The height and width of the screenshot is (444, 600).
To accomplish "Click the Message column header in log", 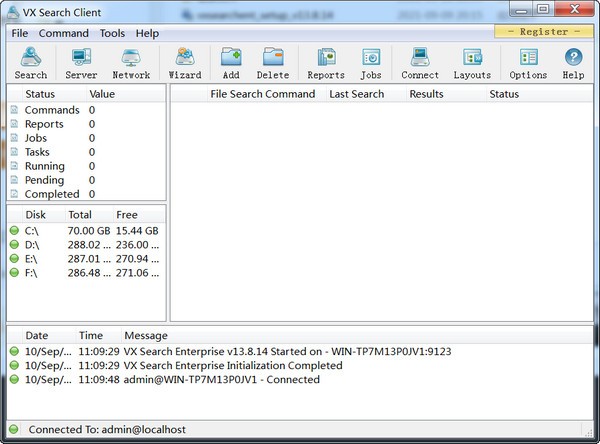I will coord(145,336).
